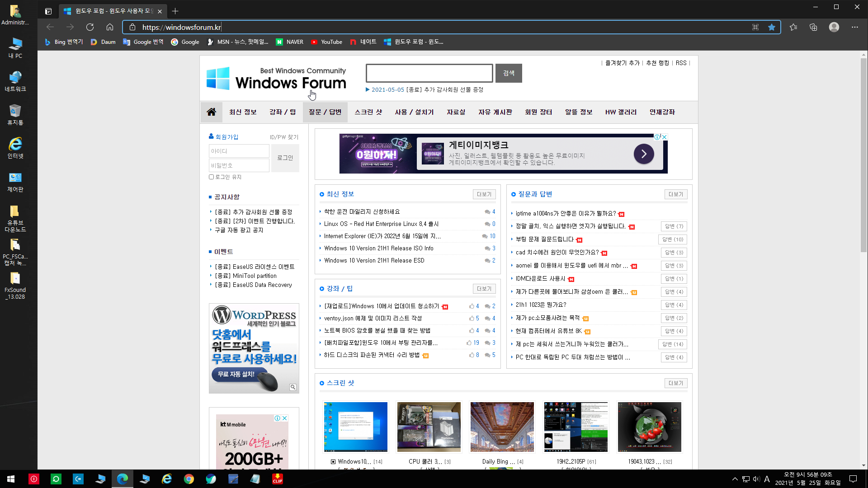Viewport: 868px width, 488px height.
Task: Show hidden tray icons chevron
Action: coord(735,479)
